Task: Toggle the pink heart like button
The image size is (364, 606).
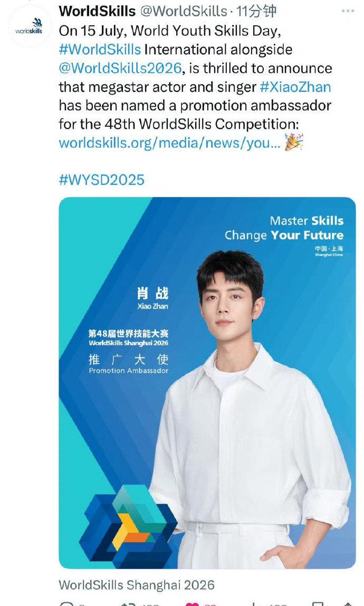Action: [x=191, y=604]
